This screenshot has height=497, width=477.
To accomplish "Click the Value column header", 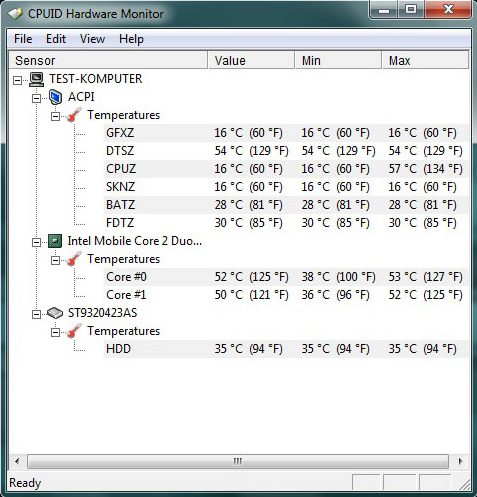I will [x=251, y=60].
